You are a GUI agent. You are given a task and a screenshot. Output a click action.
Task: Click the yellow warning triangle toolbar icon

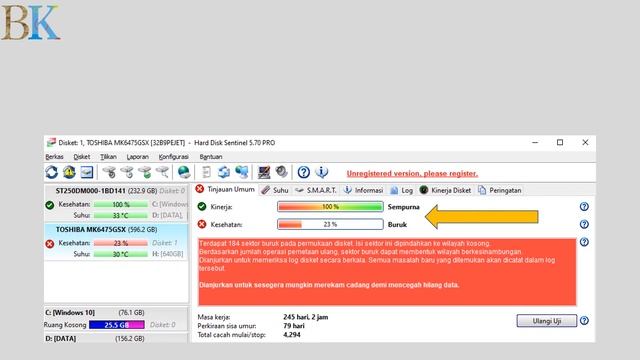[x=69, y=172]
